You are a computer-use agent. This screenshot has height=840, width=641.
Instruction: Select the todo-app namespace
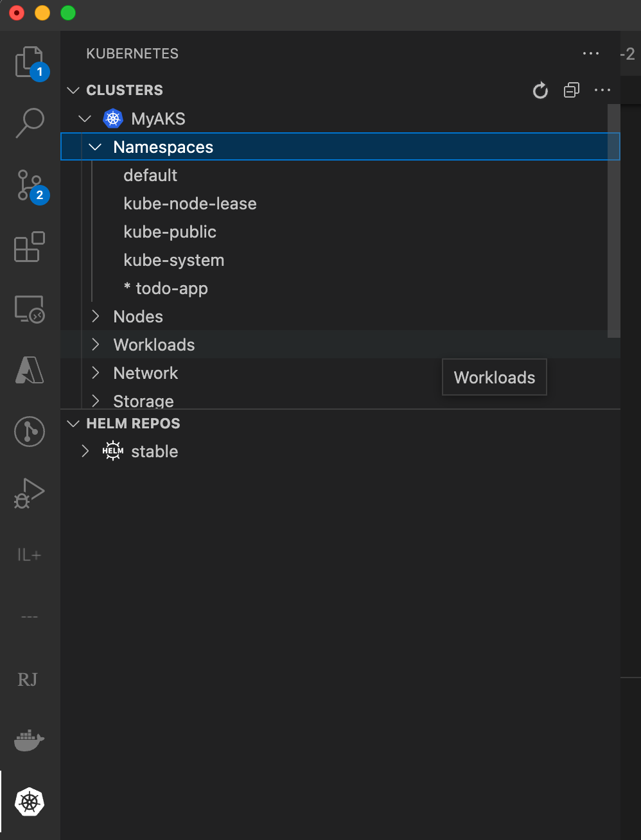[172, 288]
